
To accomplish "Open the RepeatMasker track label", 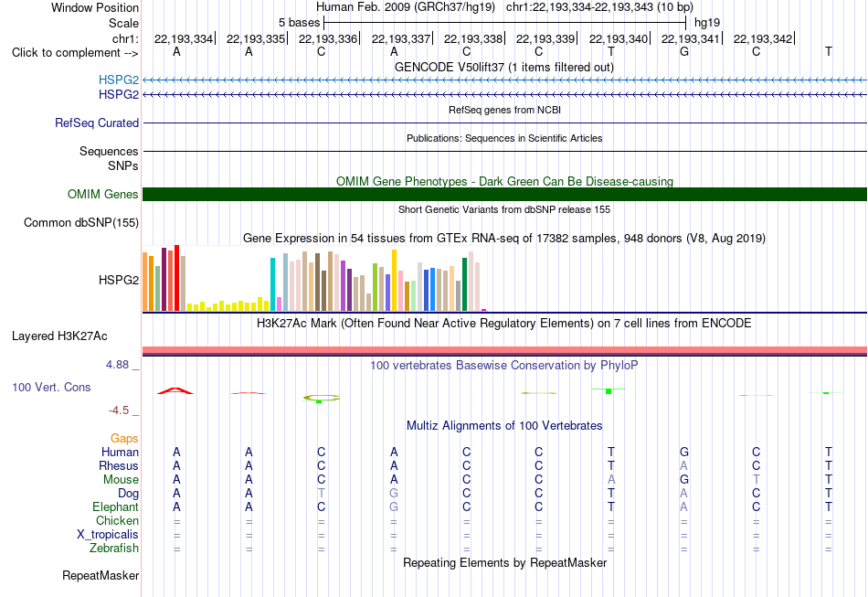I will click(101, 575).
